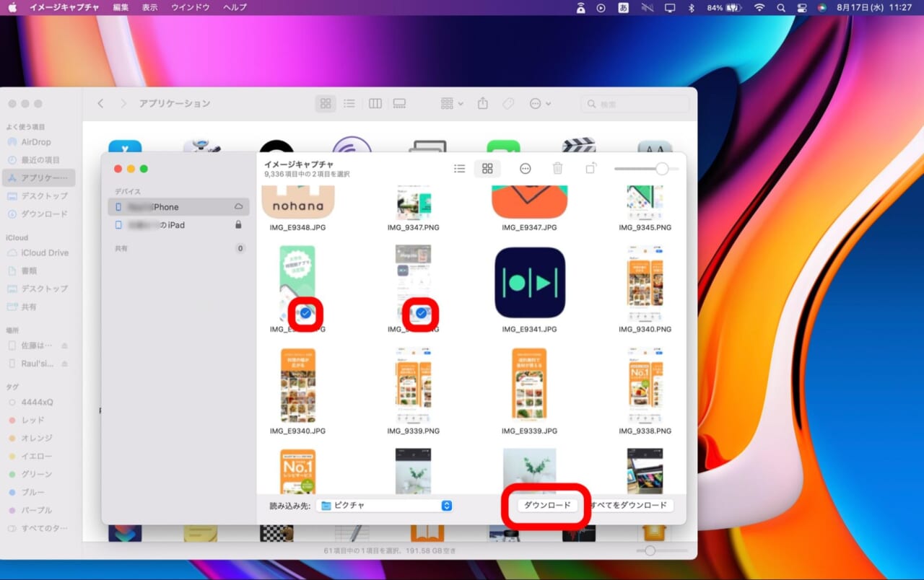The image size is (924, 580).
Task: Switch Image Capture to list view
Action: tap(459, 169)
